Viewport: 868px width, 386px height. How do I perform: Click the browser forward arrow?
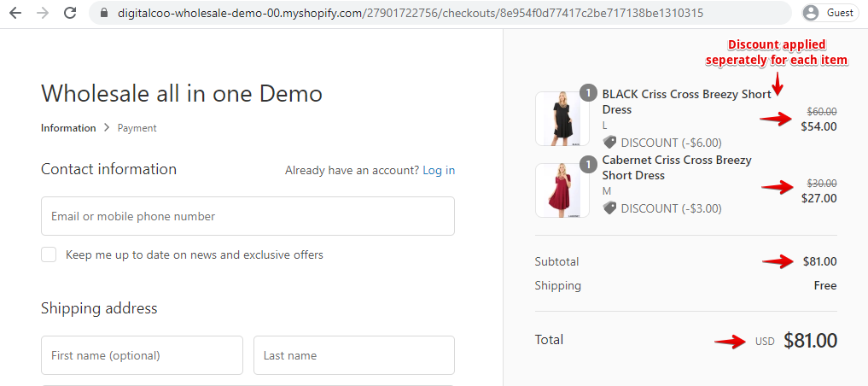coord(42,13)
